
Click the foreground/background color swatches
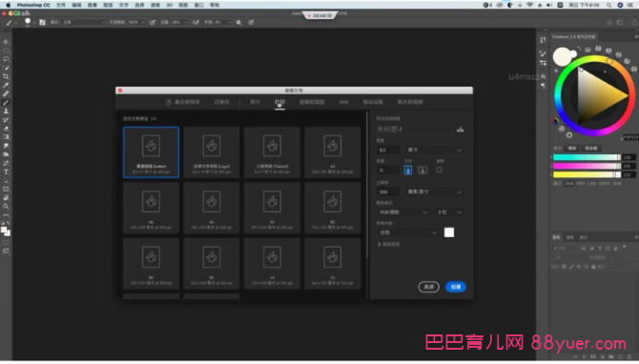(6, 232)
